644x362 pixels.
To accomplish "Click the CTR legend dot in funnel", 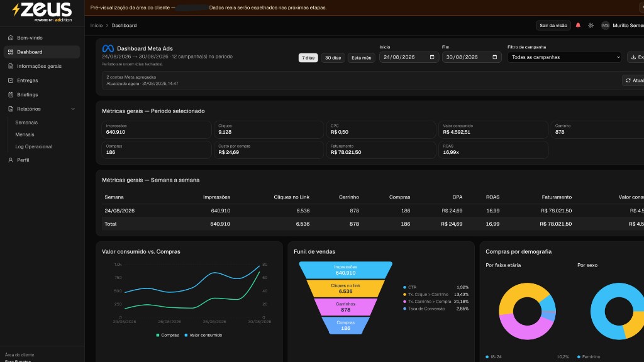I will pos(404,287).
